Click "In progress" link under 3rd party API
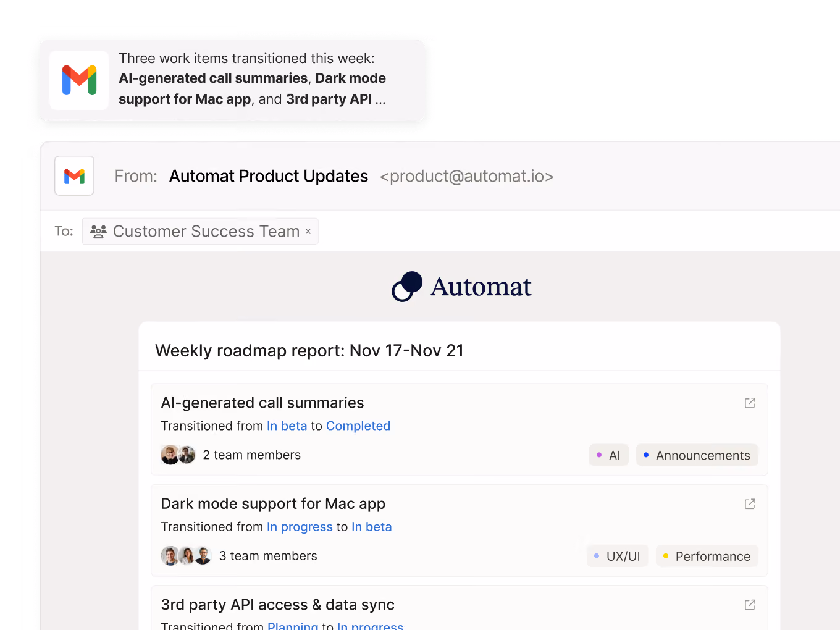This screenshot has width=840, height=630. [371, 626]
